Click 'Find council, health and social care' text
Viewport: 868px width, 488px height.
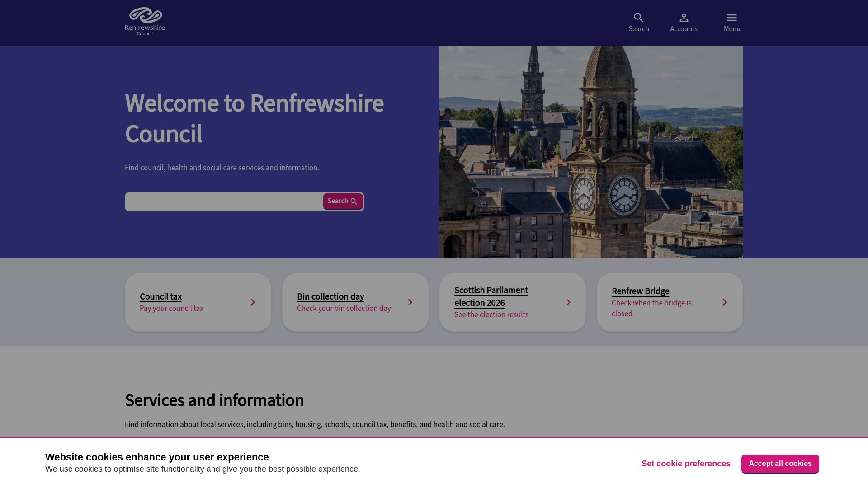pyautogui.click(x=222, y=168)
